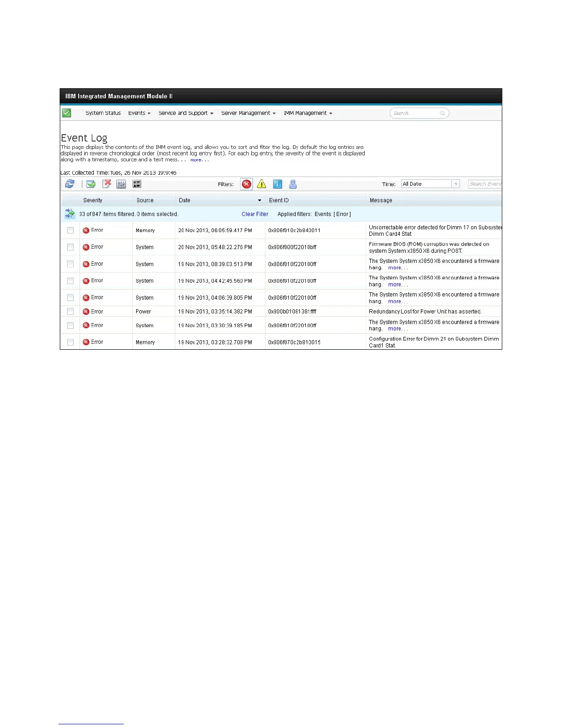Click error icon on Dimm 17 row
The height and width of the screenshot is (728, 563).
point(86,230)
